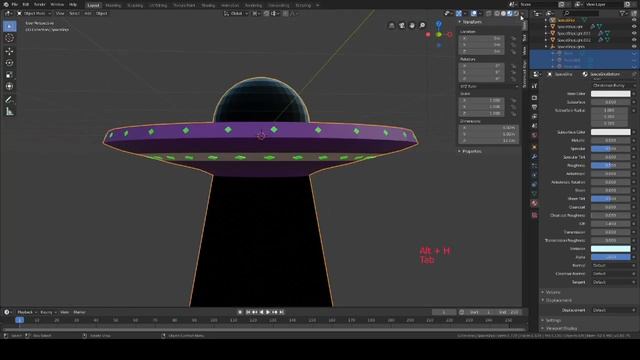640x360 pixels.
Task: Open the Texture properties tab icon
Action: click(x=534, y=215)
